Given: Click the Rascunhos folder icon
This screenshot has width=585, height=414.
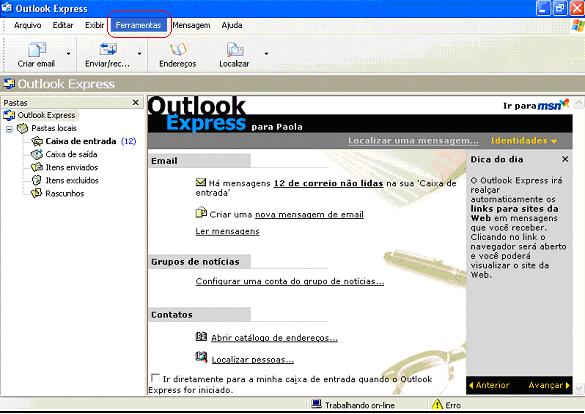Looking at the screenshot, I should pos(37,194).
